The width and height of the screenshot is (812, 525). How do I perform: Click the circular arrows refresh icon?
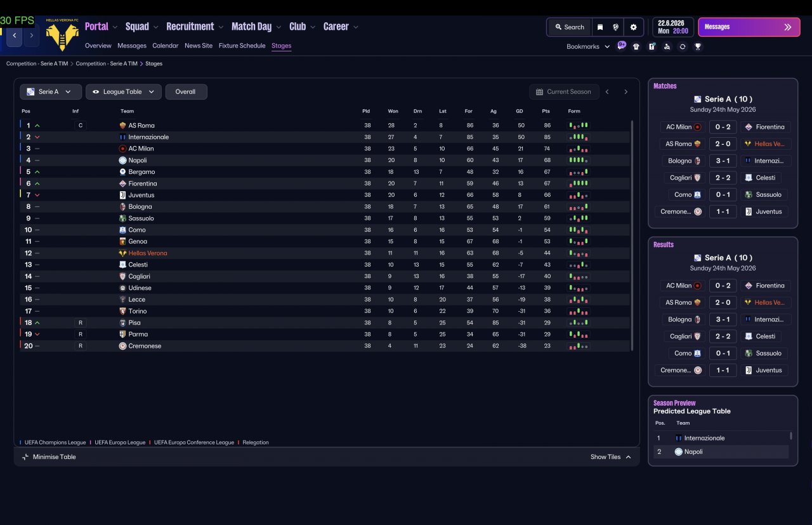point(683,46)
